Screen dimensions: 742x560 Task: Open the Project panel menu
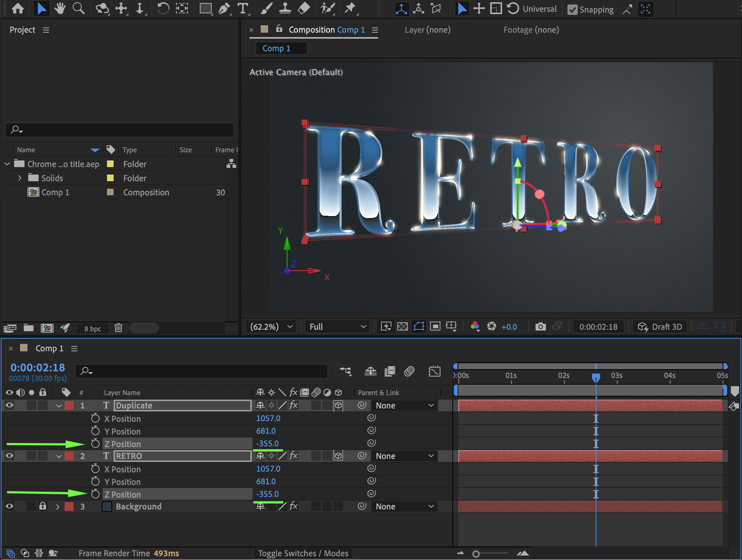click(x=46, y=30)
